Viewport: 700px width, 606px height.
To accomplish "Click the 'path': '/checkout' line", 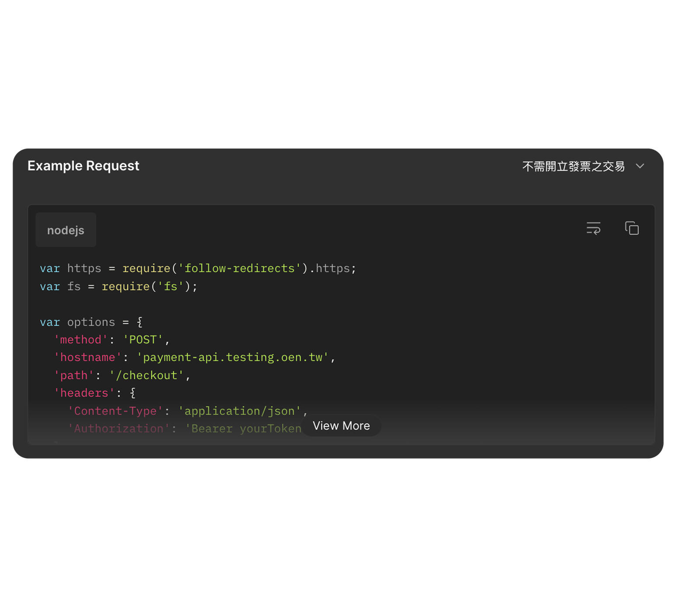I will [x=122, y=375].
